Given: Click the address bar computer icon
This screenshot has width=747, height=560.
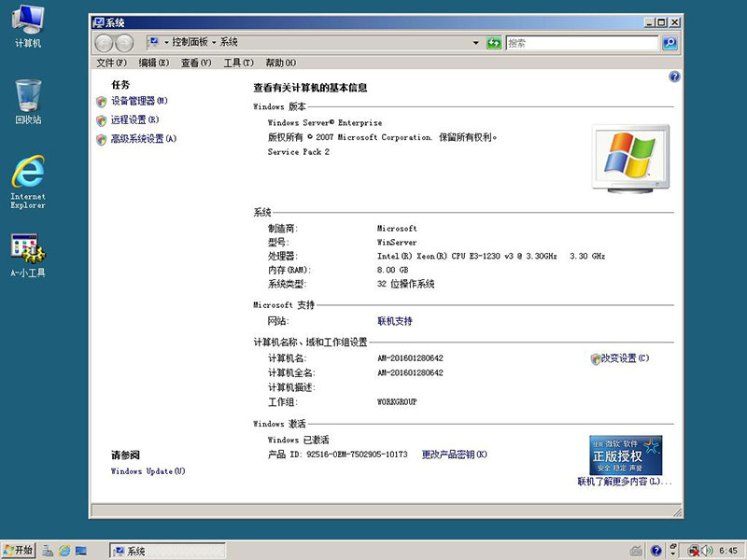Looking at the screenshot, I should coord(153,42).
